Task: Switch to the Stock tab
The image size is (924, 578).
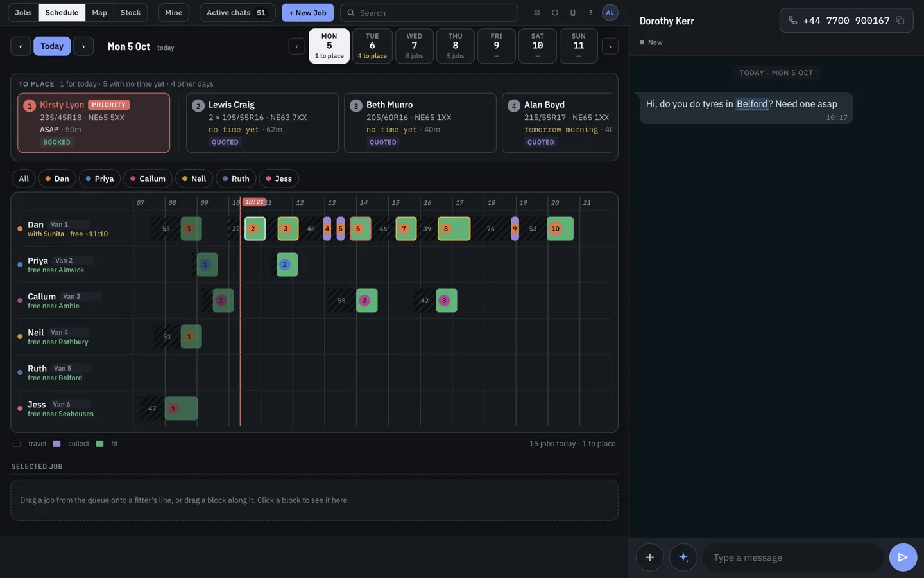Action: (131, 13)
